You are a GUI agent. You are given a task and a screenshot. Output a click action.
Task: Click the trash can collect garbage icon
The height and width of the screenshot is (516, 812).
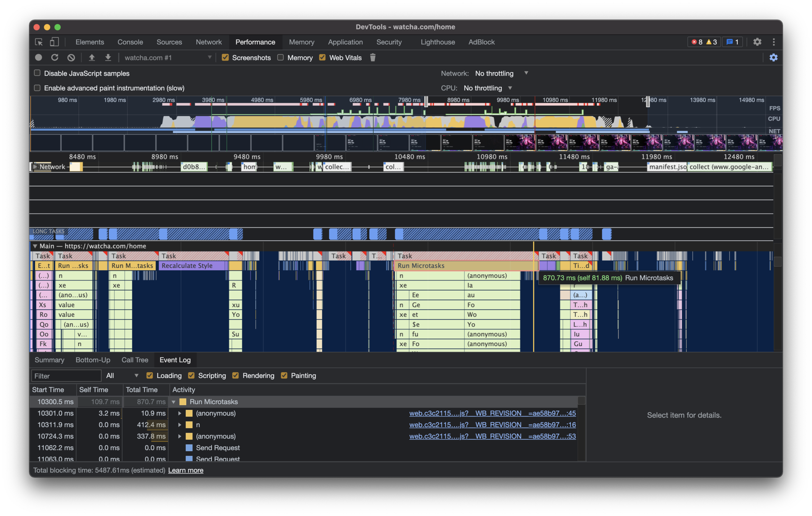(373, 57)
